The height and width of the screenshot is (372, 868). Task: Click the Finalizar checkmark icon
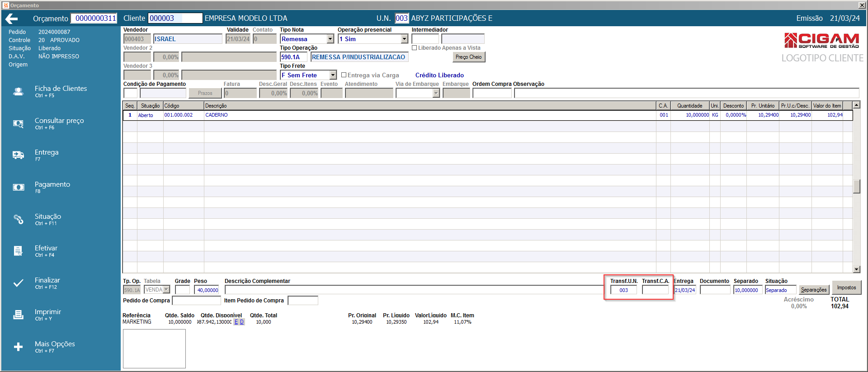18,283
